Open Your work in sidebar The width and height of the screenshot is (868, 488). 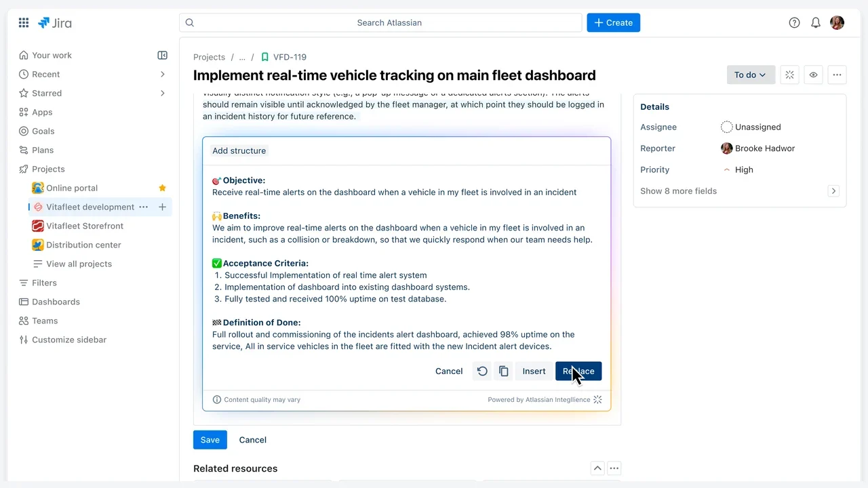click(52, 55)
